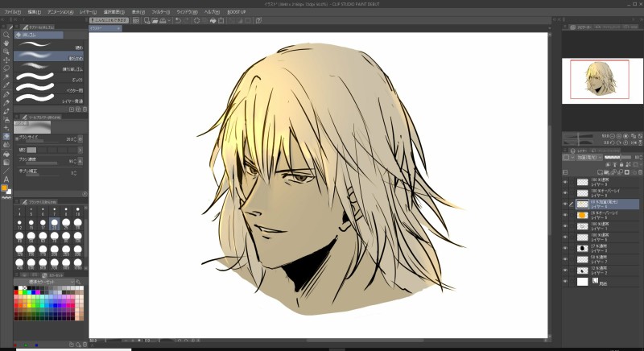Choose the 硬め eraser sub tool
Viewport: 644px width, 351px height.
click(49, 46)
